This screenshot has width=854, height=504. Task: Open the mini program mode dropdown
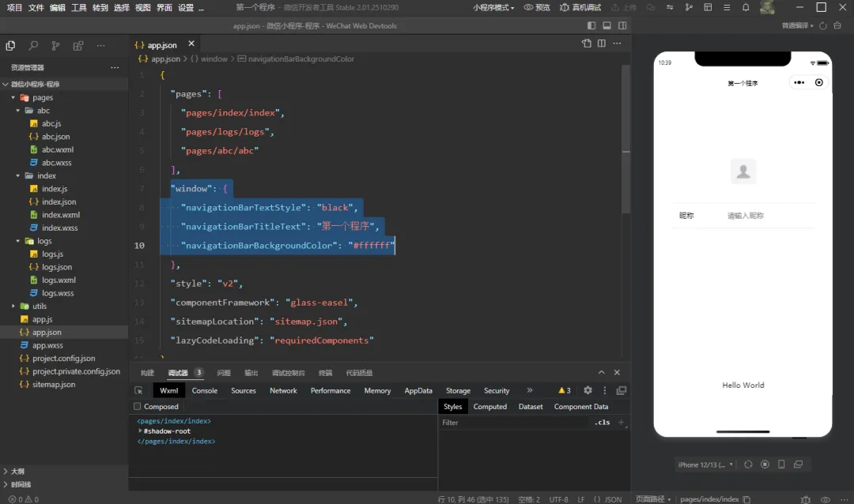[493, 8]
